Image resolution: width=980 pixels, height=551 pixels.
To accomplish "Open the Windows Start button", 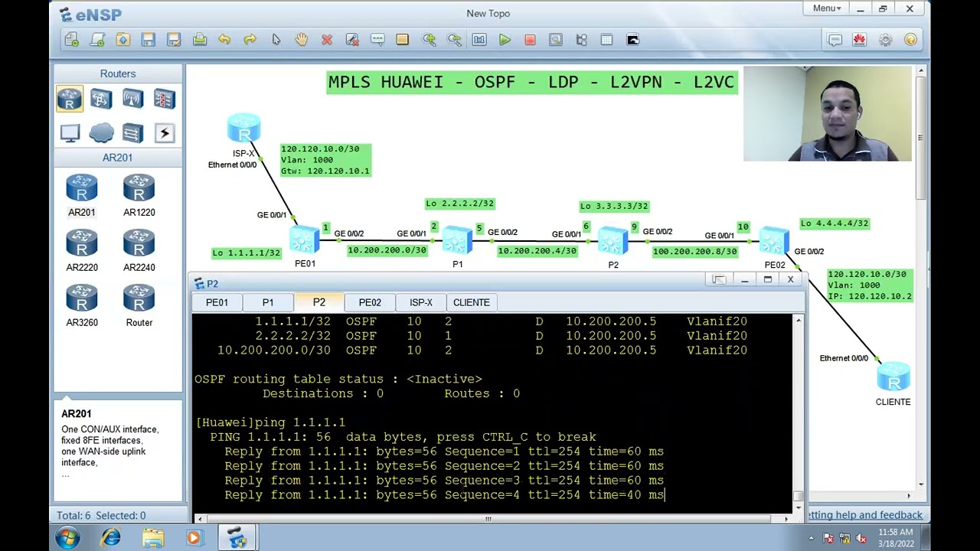I will (67, 539).
